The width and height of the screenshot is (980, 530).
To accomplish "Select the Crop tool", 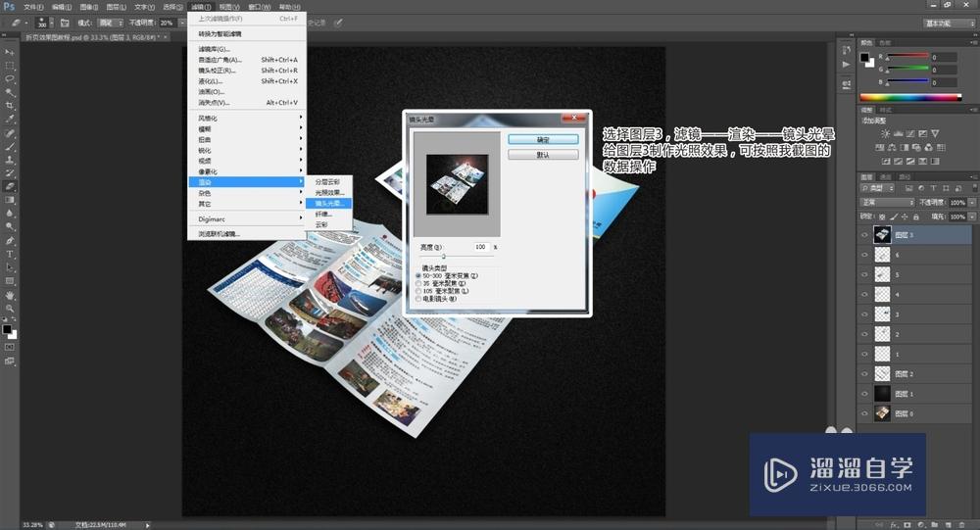I will pyautogui.click(x=10, y=106).
